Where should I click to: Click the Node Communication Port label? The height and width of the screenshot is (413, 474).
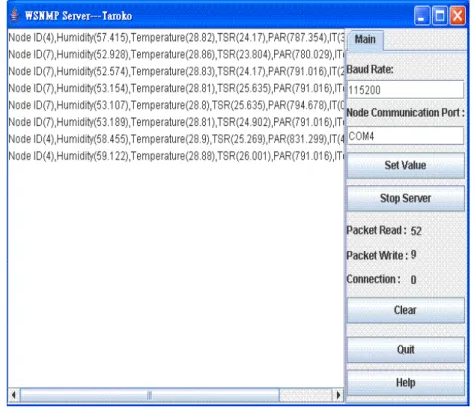coord(405,113)
